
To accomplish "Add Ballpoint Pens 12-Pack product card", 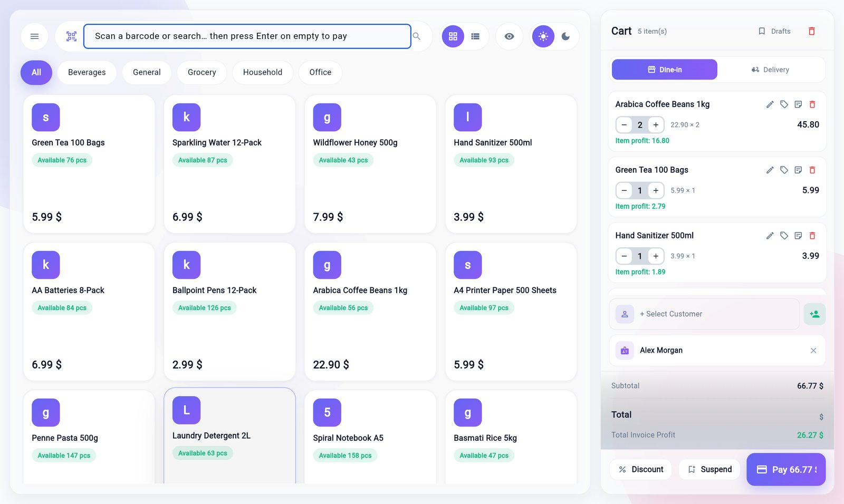I will pyautogui.click(x=229, y=312).
